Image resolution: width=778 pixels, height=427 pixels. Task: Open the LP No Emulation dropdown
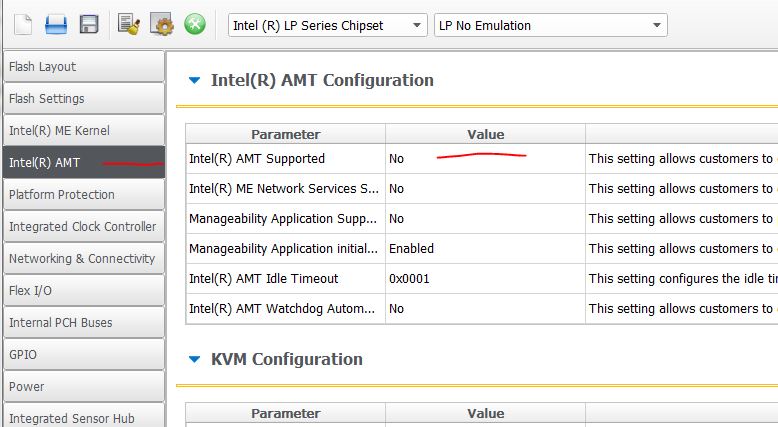[x=549, y=26]
